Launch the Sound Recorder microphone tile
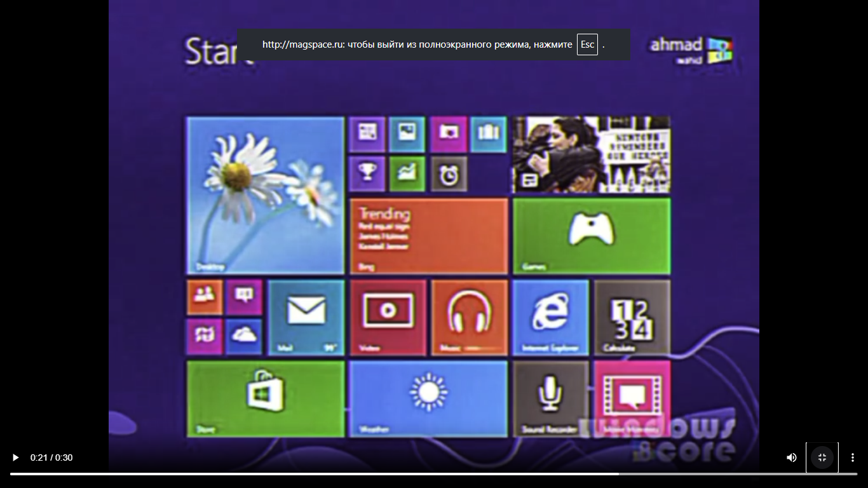Image resolution: width=868 pixels, height=488 pixels. (x=550, y=398)
